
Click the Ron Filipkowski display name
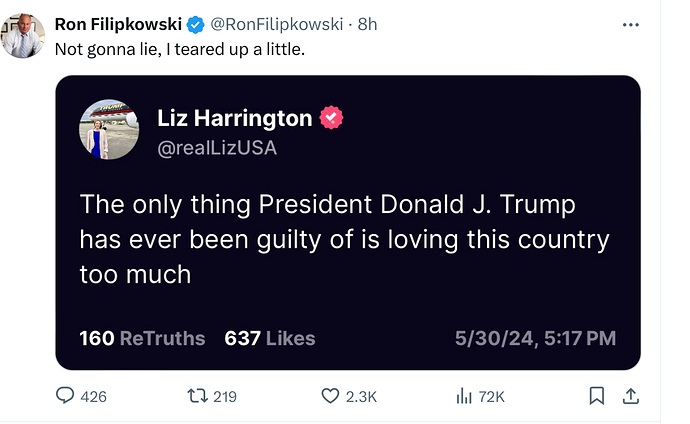(118, 24)
